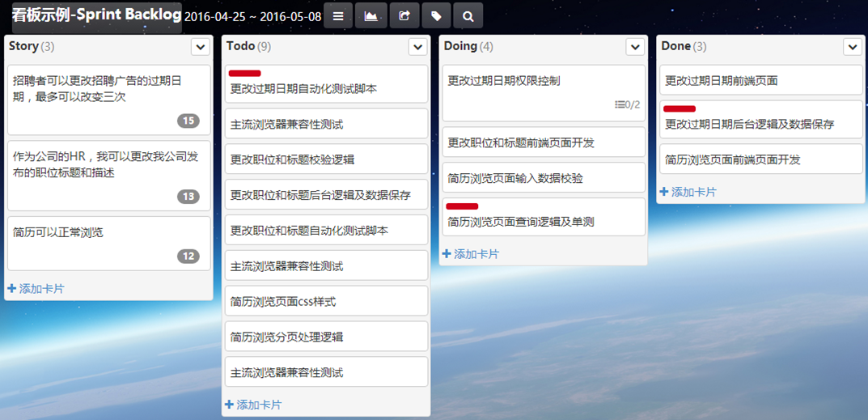Image resolution: width=868 pixels, height=420 pixels.
Task: Open card 更改职位和标题前端页面开发
Action: pyautogui.click(x=544, y=142)
